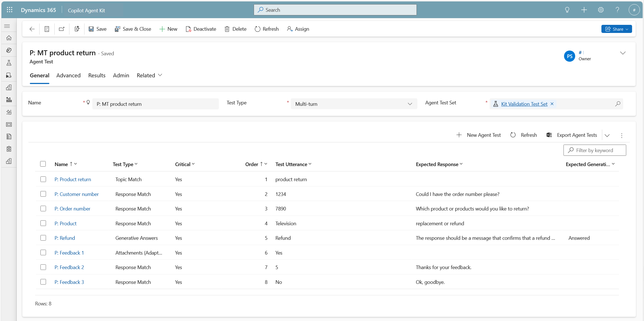Toggle the select-all rows checkbox
The width and height of the screenshot is (644, 321).
[x=43, y=164]
